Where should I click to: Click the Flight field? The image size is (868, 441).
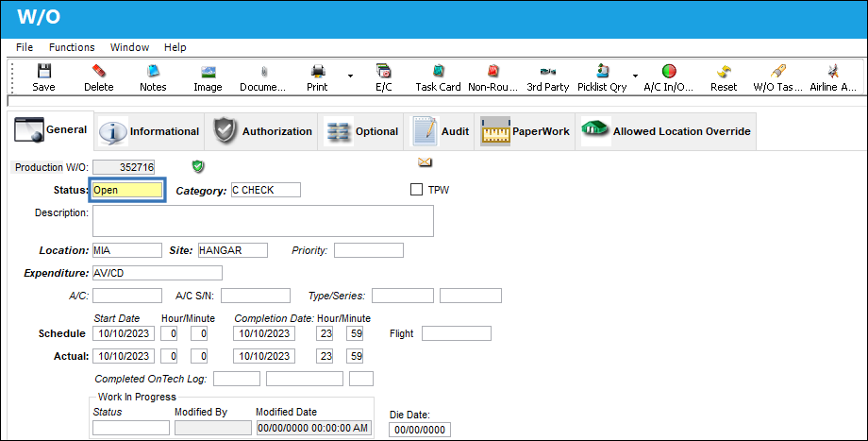pyautogui.click(x=457, y=333)
